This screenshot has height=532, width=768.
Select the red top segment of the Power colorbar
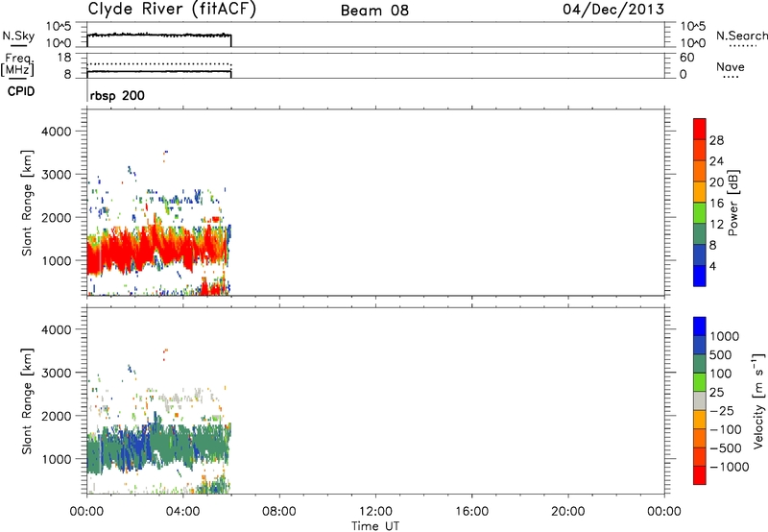pyautogui.click(x=700, y=129)
